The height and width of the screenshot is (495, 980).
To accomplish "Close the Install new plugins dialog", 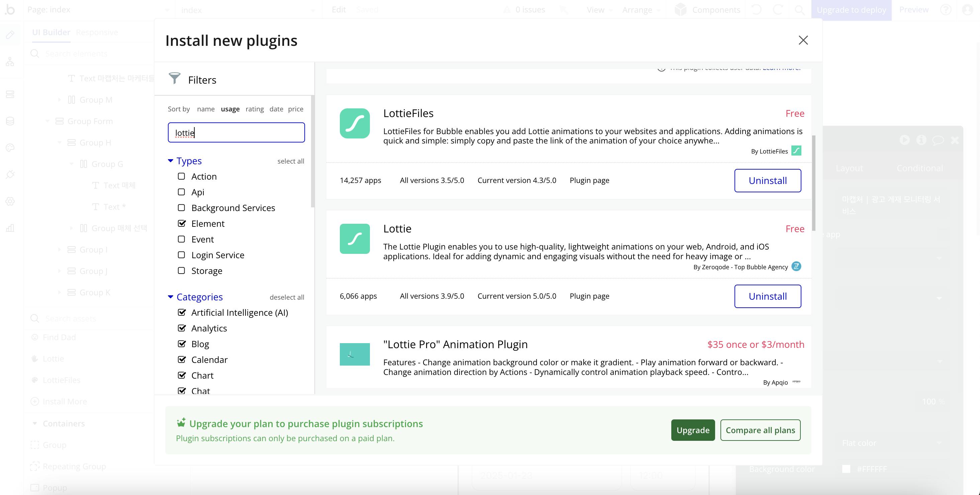I will tap(803, 40).
